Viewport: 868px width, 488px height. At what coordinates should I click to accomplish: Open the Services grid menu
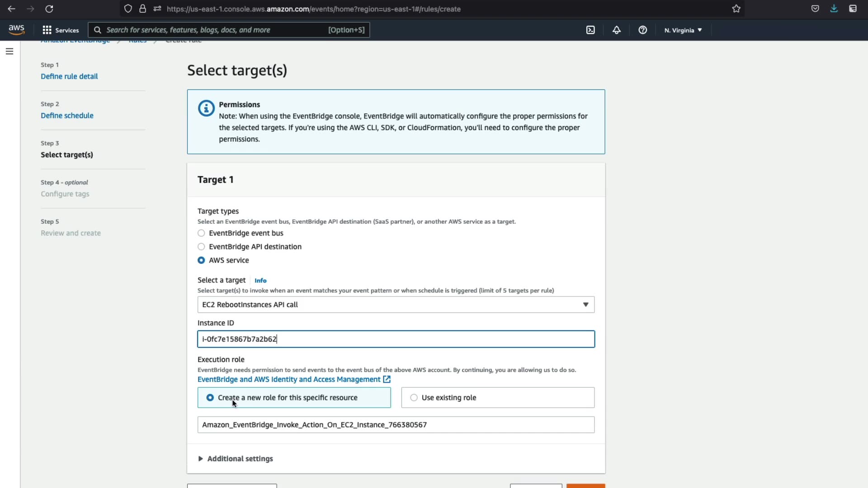pyautogui.click(x=60, y=30)
